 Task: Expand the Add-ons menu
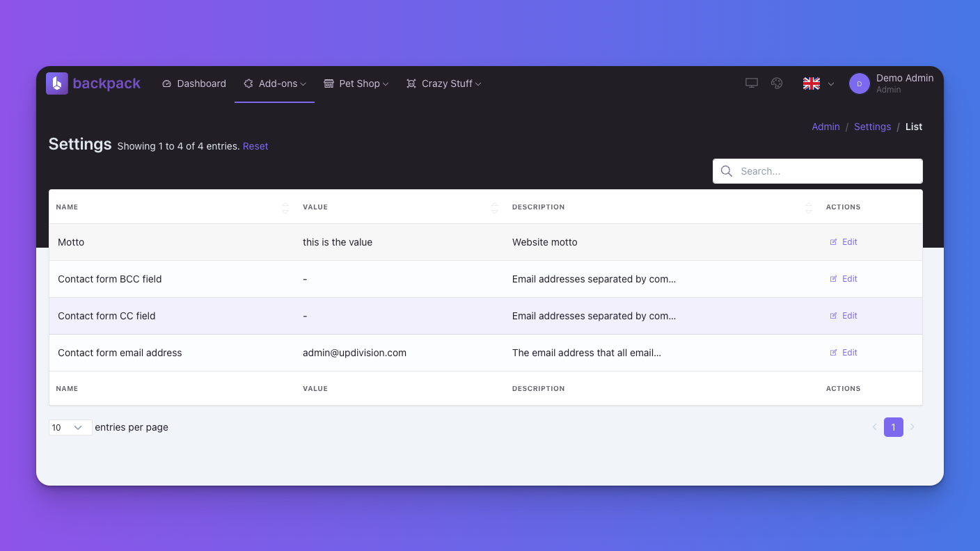(x=275, y=83)
